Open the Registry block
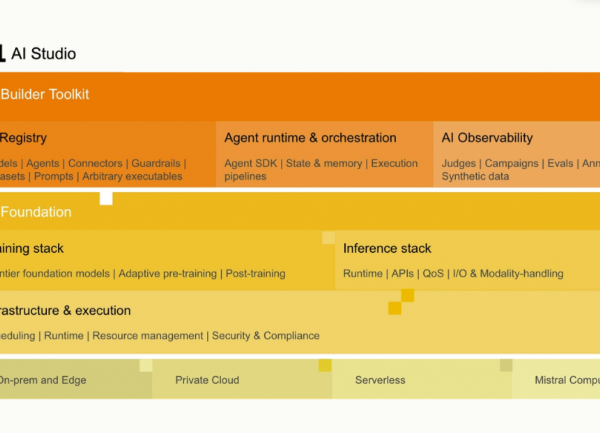600x433 pixels. tap(108, 154)
